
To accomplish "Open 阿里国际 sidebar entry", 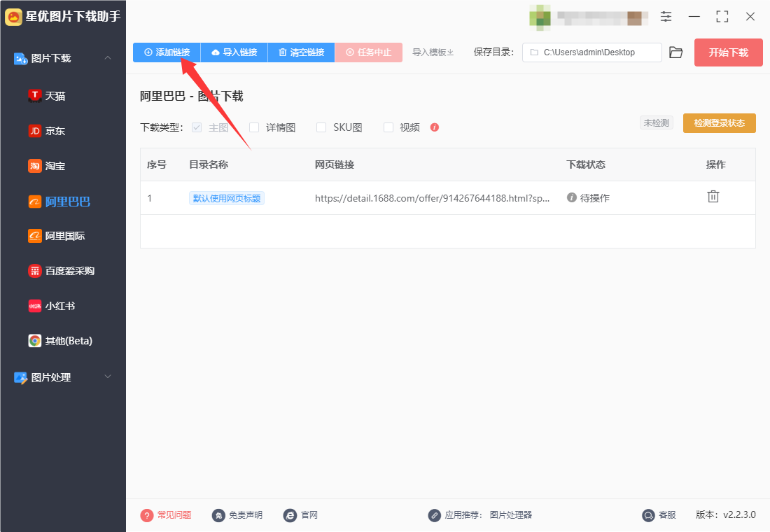I will (57, 236).
